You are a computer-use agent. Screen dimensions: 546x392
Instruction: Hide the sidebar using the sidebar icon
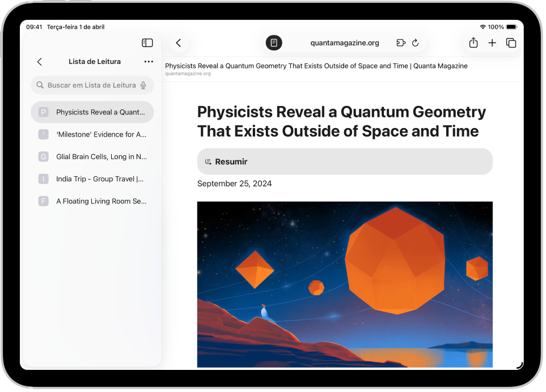147,42
